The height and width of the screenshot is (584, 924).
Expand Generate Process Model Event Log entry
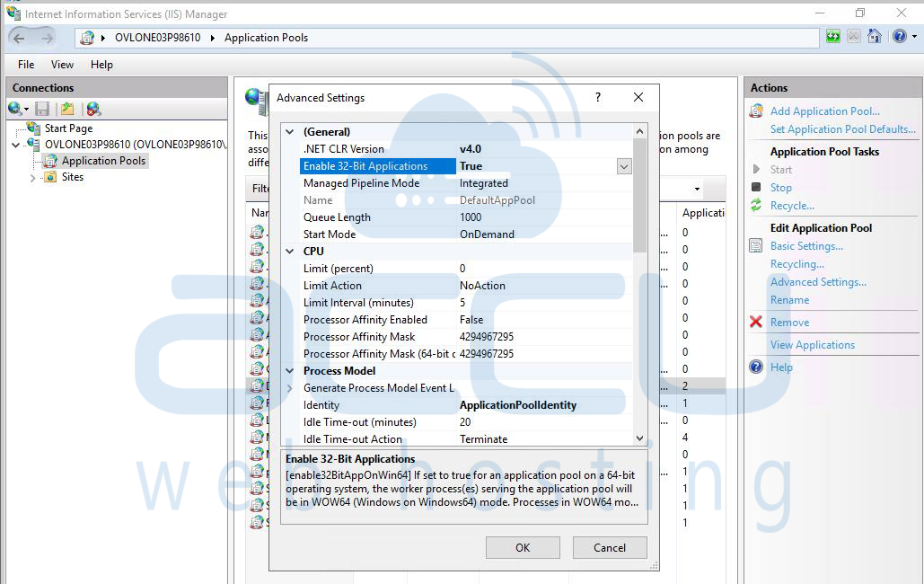290,388
